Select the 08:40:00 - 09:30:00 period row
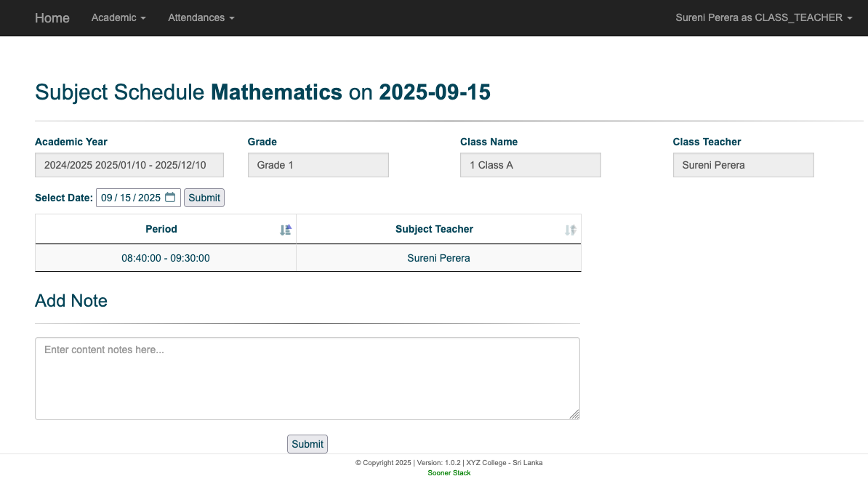 point(166,258)
